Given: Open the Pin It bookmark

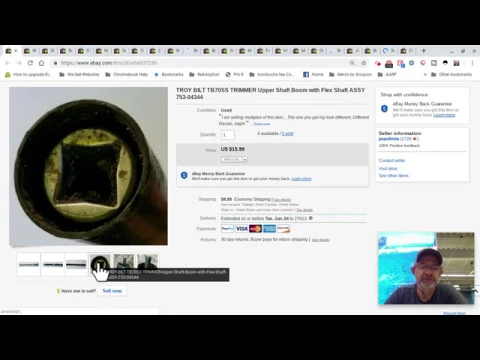Looking at the screenshot, I should click(234, 74).
